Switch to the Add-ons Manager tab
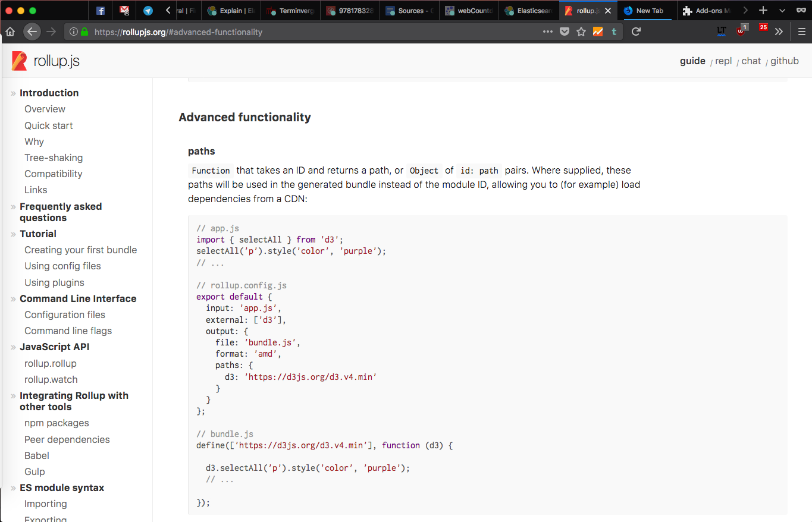The height and width of the screenshot is (522, 812). click(707, 11)
